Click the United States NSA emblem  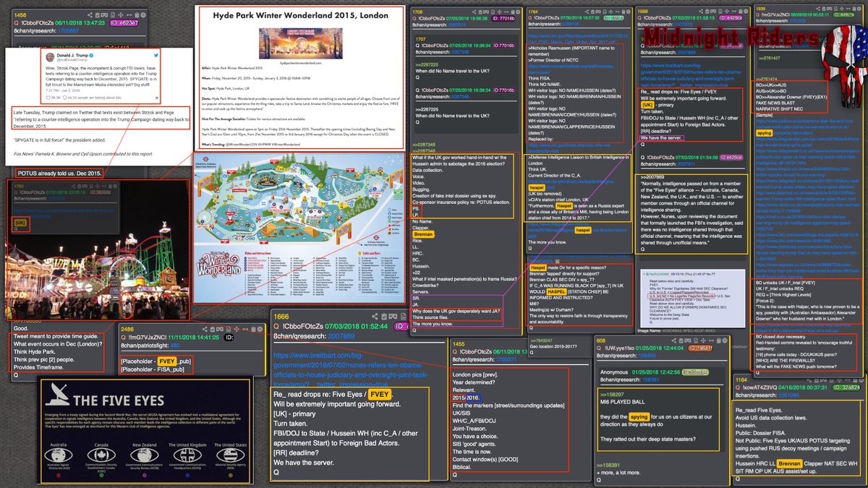230,455
